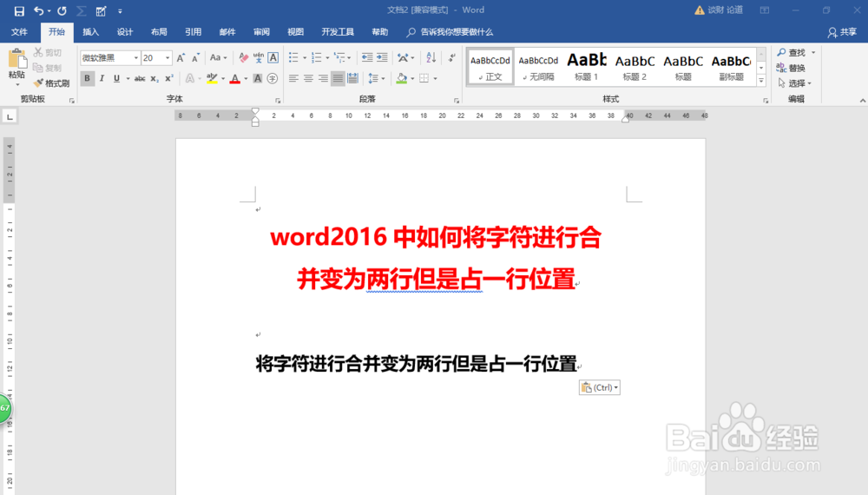Screen dimensions: 868x495
Task: Open the font size dropdown
Action: [168, 57]
